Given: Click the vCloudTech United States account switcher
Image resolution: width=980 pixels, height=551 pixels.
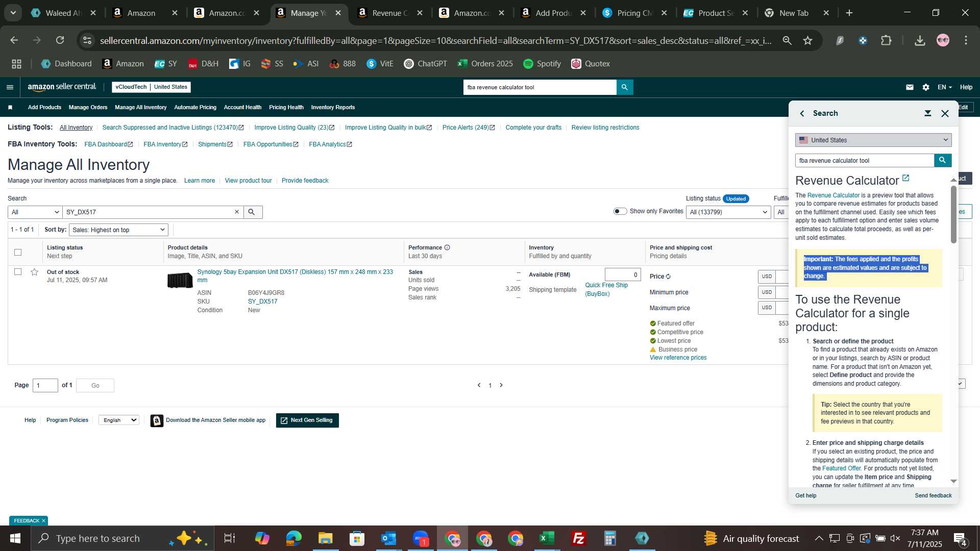Looking at the screenshot, I should point(151,87).
